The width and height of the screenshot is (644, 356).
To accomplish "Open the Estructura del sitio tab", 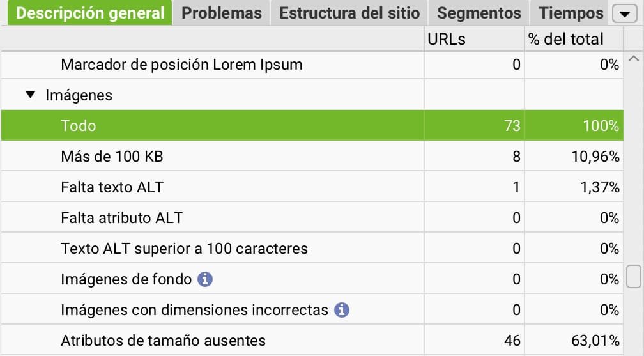I will click(x=349, y=13).
